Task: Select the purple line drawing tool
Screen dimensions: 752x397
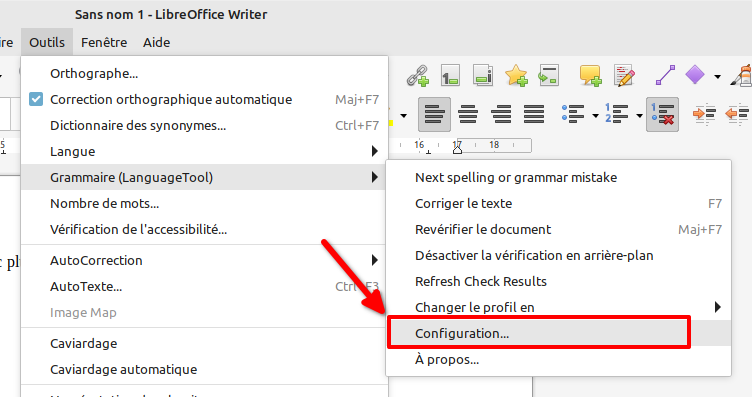Action: [x=666, y=76]
